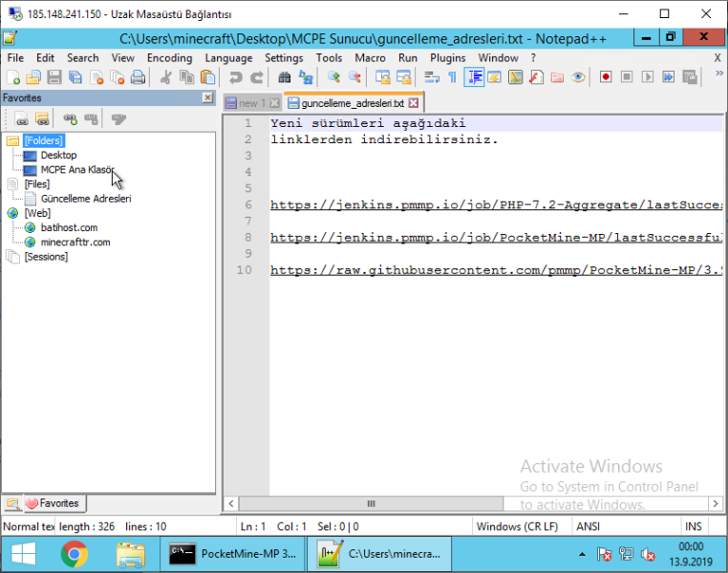Select MCPE Ana Klasör favorite
This screenshot has height=573, width=728.
(77, 170)
